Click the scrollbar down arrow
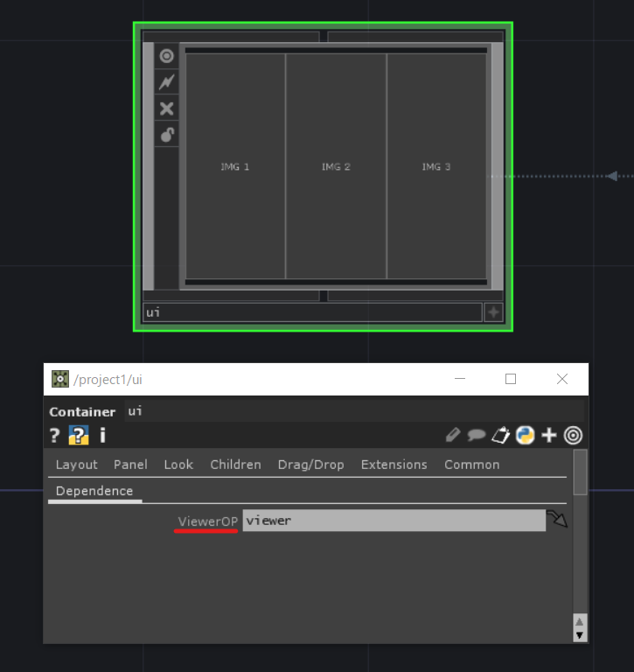The width and height of the screenshot is (634, 672). (x=580, y=635)
